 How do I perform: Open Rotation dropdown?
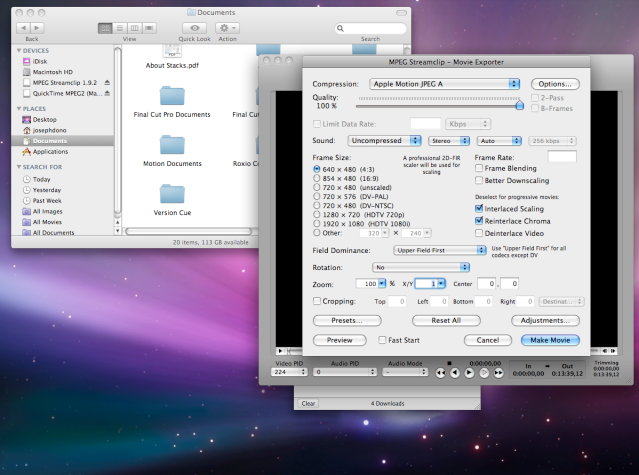(421, 267)
